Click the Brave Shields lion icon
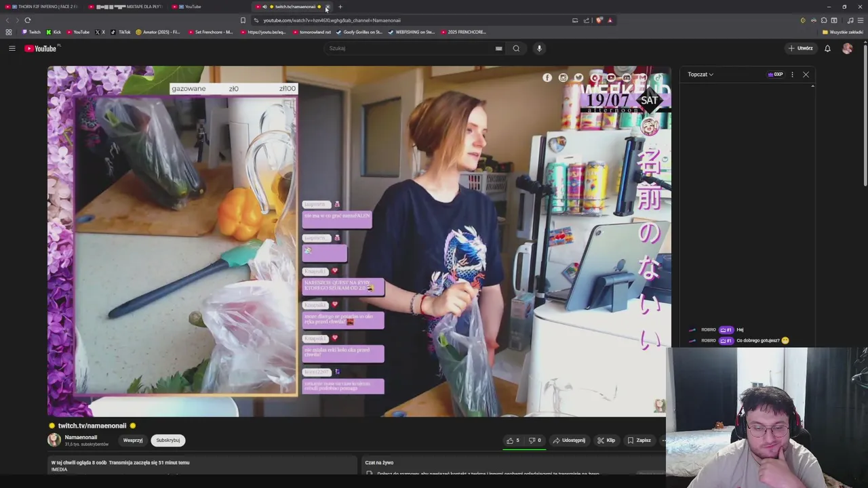 [599, 20]
